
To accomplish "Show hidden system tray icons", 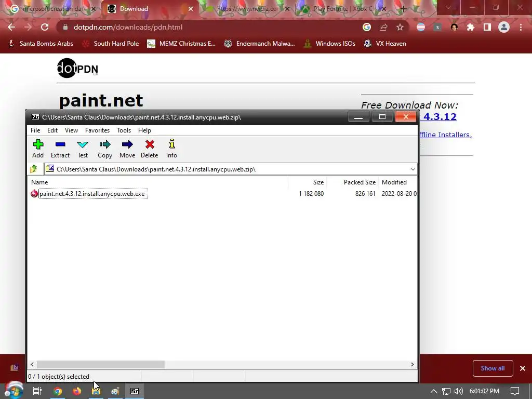I will 434,391.
